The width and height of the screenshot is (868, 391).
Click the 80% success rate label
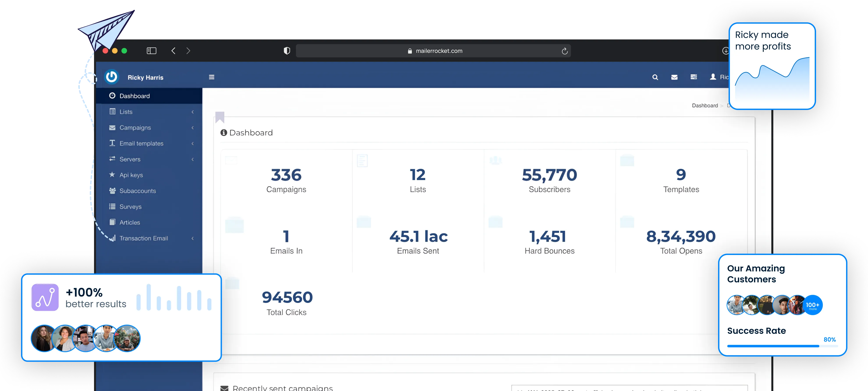pyautogui.click(x=830, y=340)
